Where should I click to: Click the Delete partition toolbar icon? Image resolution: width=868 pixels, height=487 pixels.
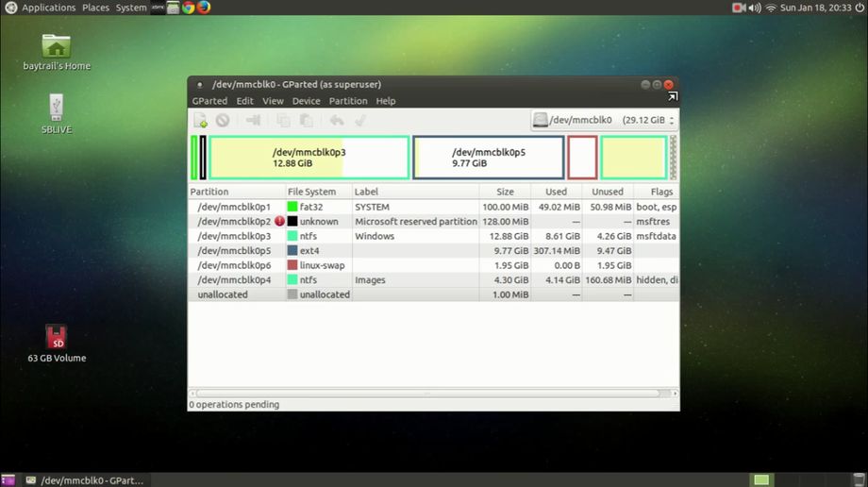(223, 121)
